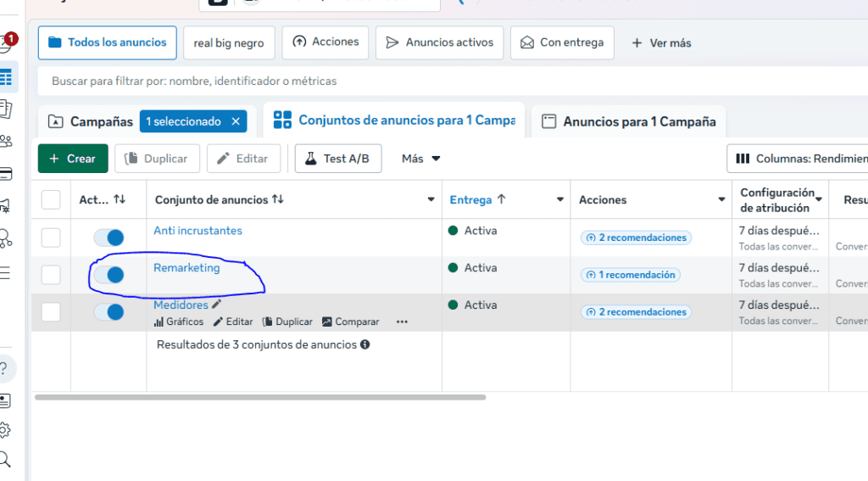The height and width of the screenshot is (481, 868).
Task: Select the Acciones filter view
Action: coord(325,42)
